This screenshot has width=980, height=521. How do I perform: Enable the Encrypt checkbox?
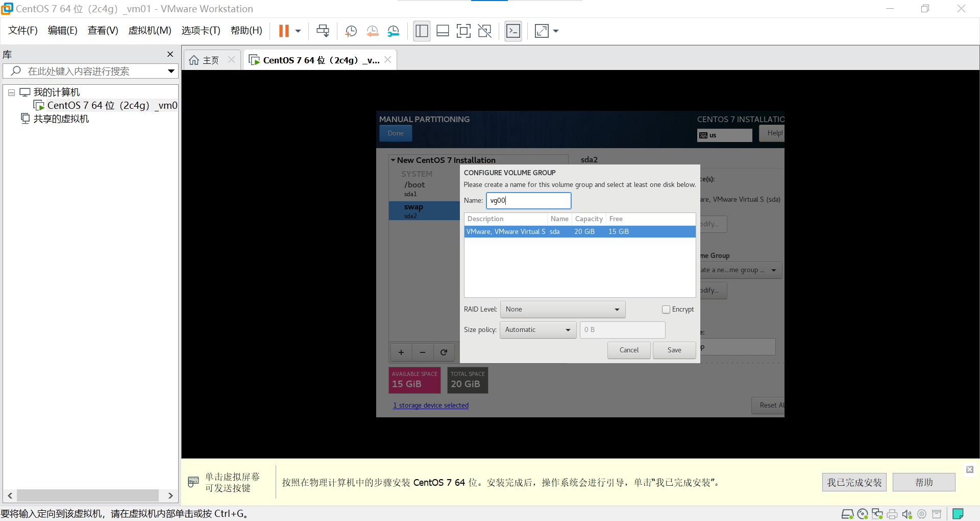666,310
